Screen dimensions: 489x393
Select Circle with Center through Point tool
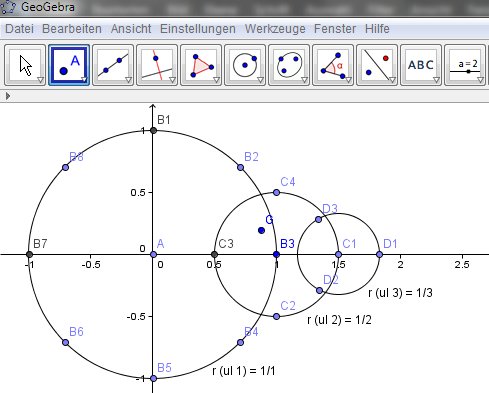(245, 65)
